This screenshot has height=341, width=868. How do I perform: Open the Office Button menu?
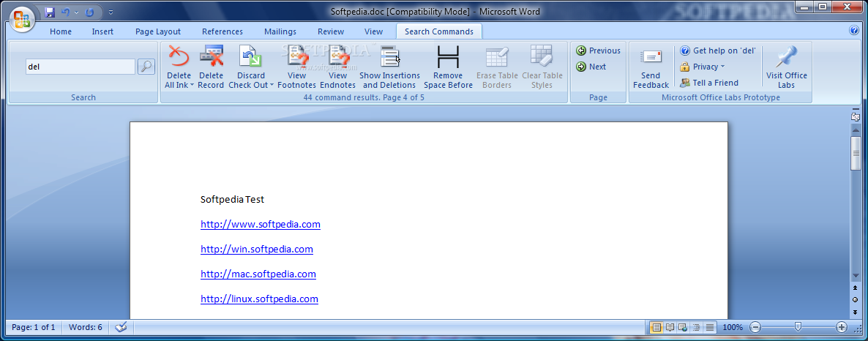point(21,19)
